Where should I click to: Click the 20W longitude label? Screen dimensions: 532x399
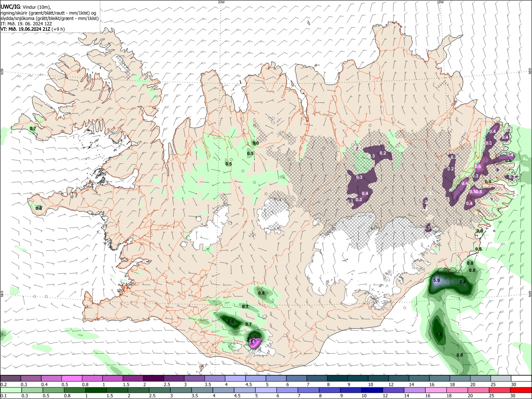coord(221,2)
